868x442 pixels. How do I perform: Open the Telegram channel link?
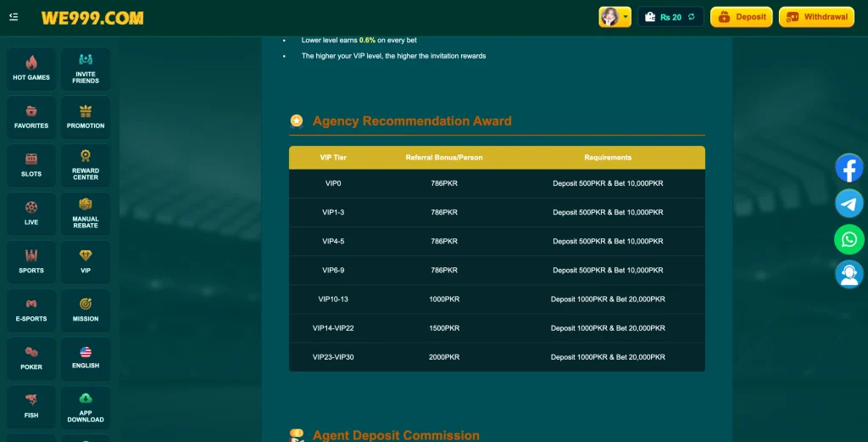[x=849, y=204]
